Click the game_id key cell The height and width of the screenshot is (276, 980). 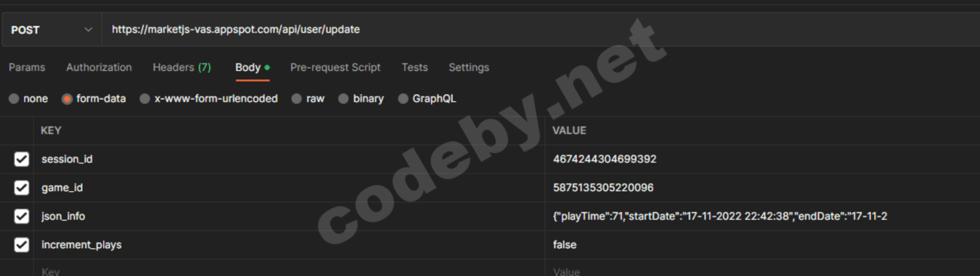point(289,188)
